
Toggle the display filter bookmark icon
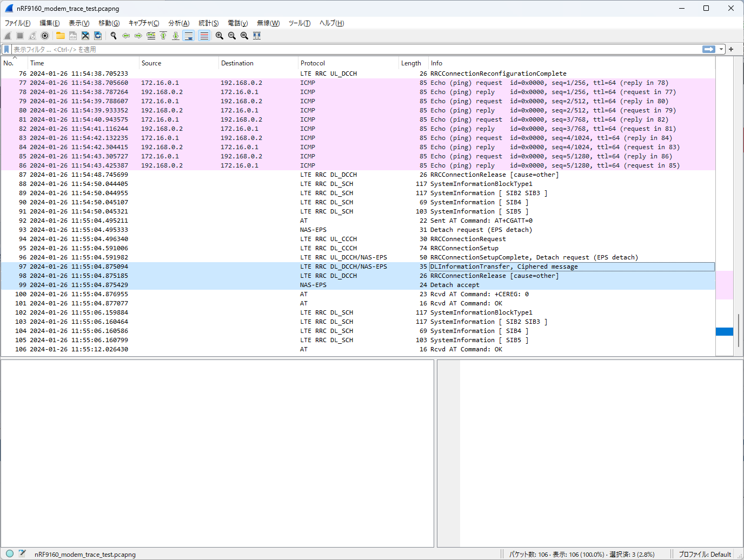6,49
